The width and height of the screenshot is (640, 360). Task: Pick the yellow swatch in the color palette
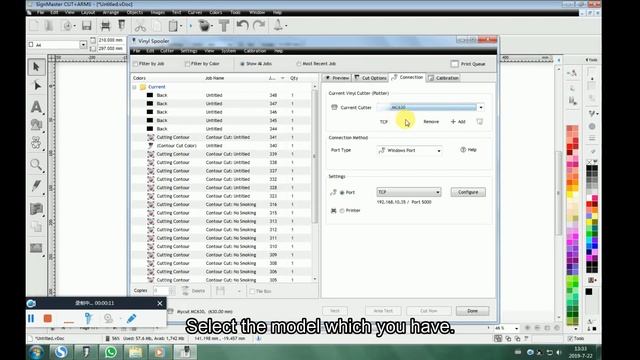click(569, 195)
